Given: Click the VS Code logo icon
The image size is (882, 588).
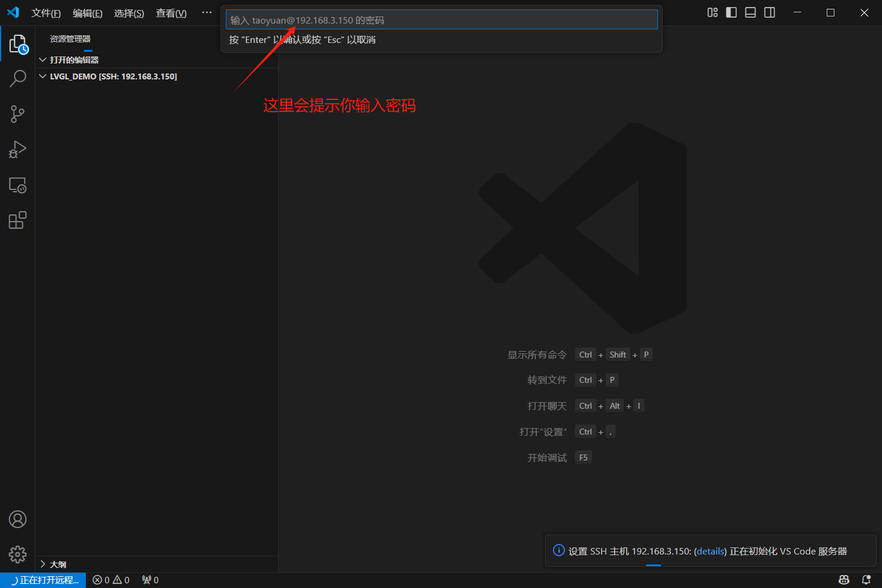Looking at the screenshot, I should click(13, 12).
